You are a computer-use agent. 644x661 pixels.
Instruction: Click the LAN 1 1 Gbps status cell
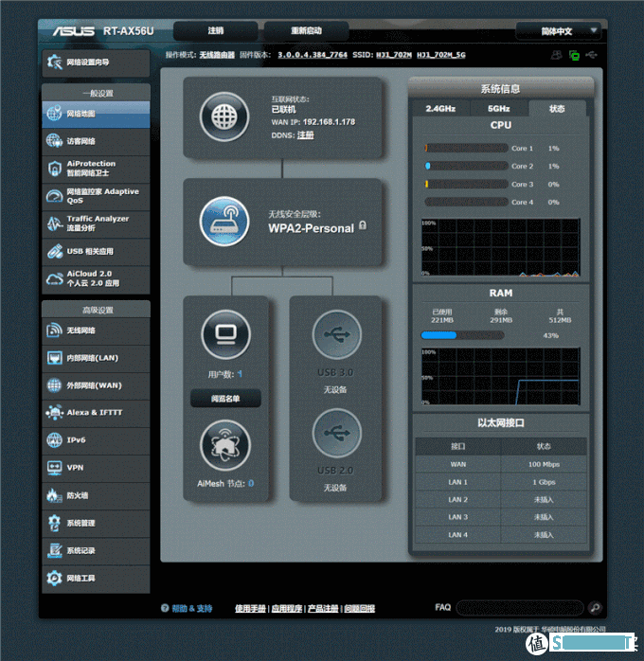click(x=544, y=482)
